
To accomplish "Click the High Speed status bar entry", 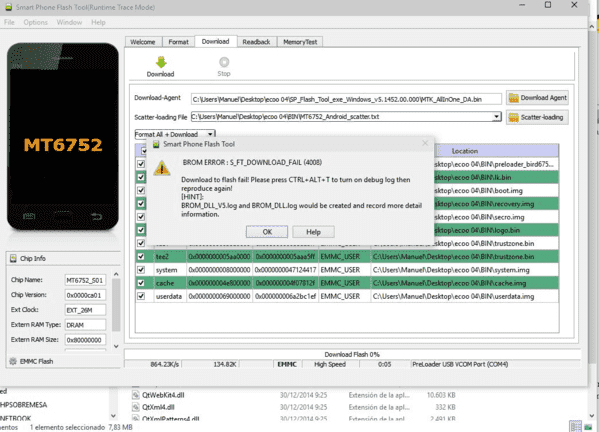I will click(x=330, y=364).
